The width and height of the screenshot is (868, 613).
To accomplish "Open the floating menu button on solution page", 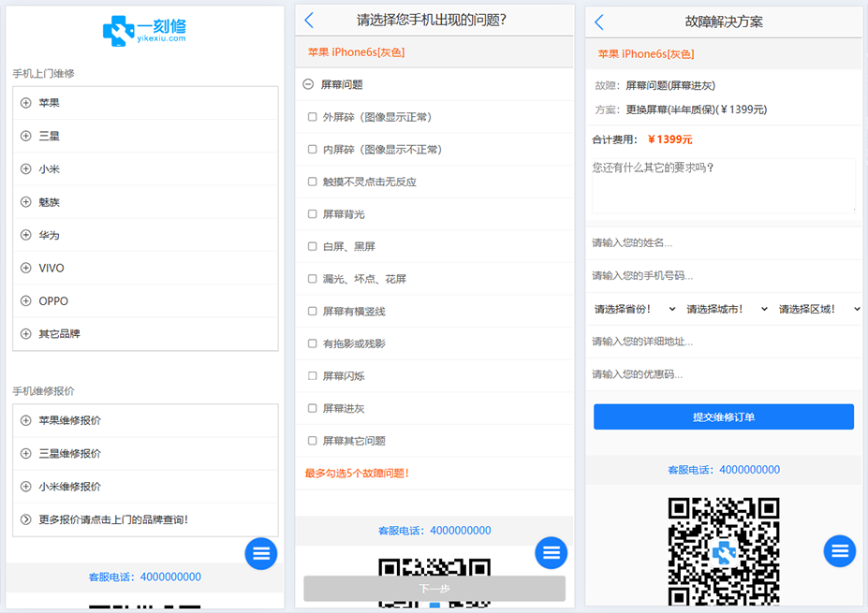I will (839, 551).
